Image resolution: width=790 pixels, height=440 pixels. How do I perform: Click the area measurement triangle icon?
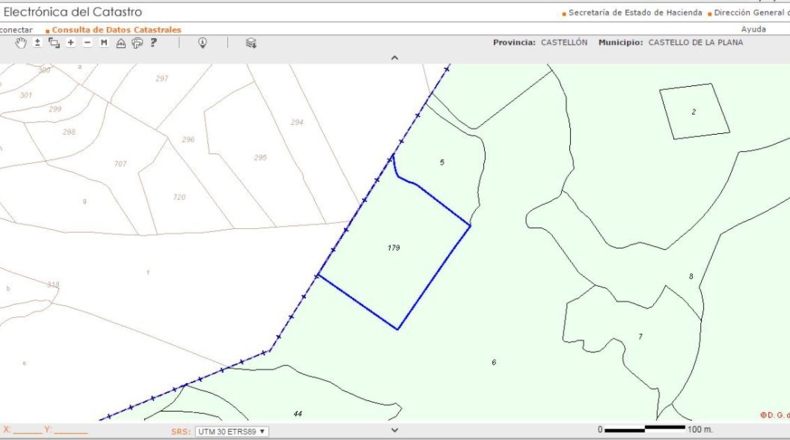(121, 43)
